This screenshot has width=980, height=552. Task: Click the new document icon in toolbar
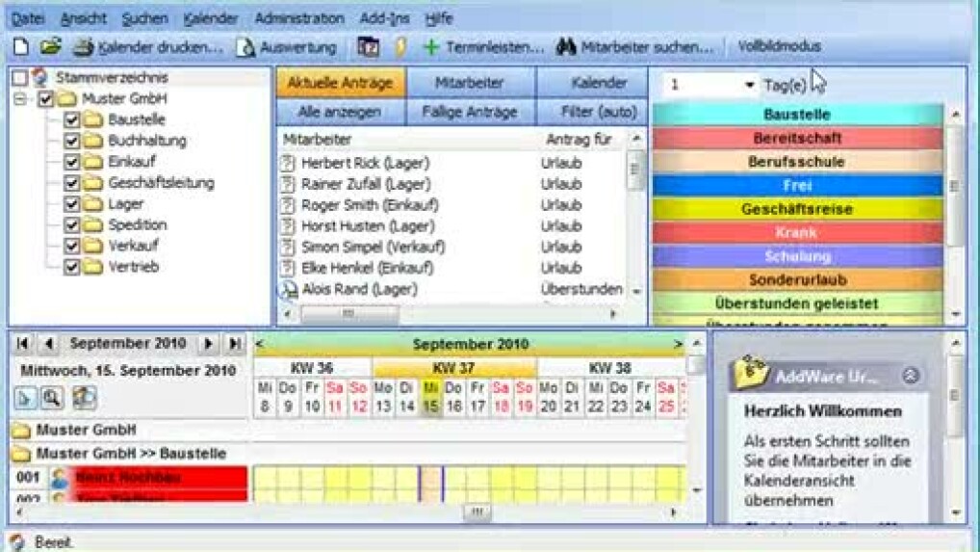click(20, 46)
